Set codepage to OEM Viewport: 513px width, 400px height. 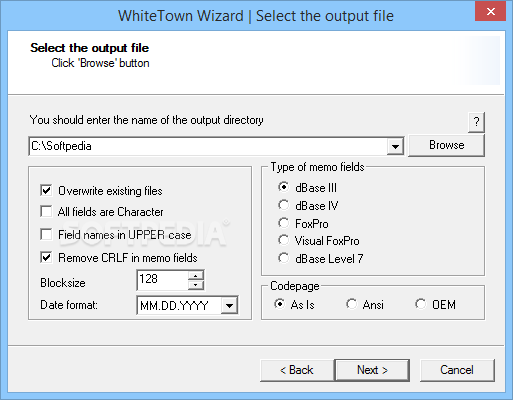click(x=420, y=304)
